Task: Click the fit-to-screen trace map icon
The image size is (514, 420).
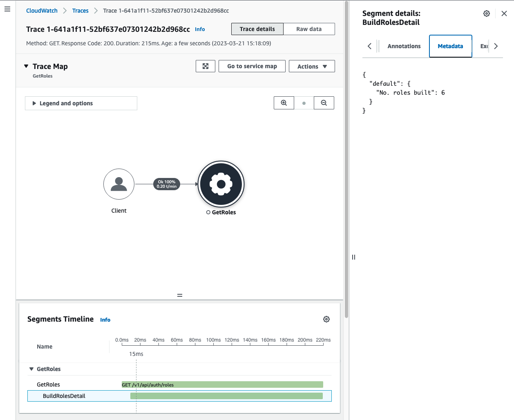Action: (206, 66)
